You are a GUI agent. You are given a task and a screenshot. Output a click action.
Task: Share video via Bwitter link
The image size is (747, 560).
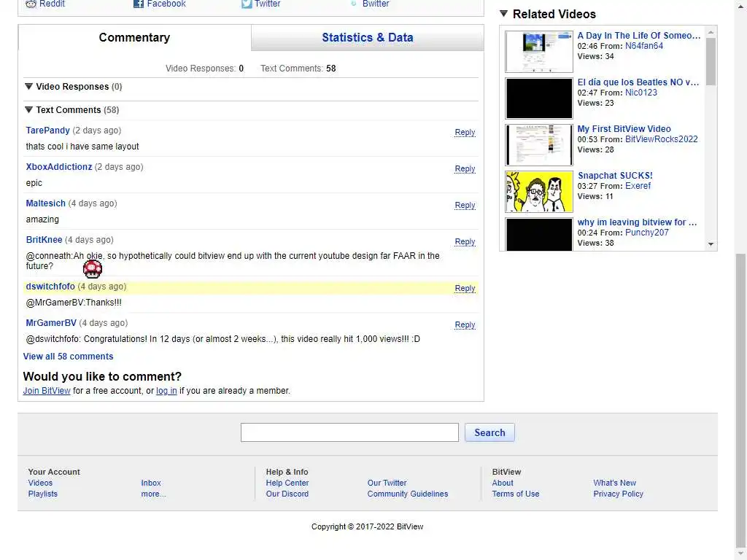point(370,4)
